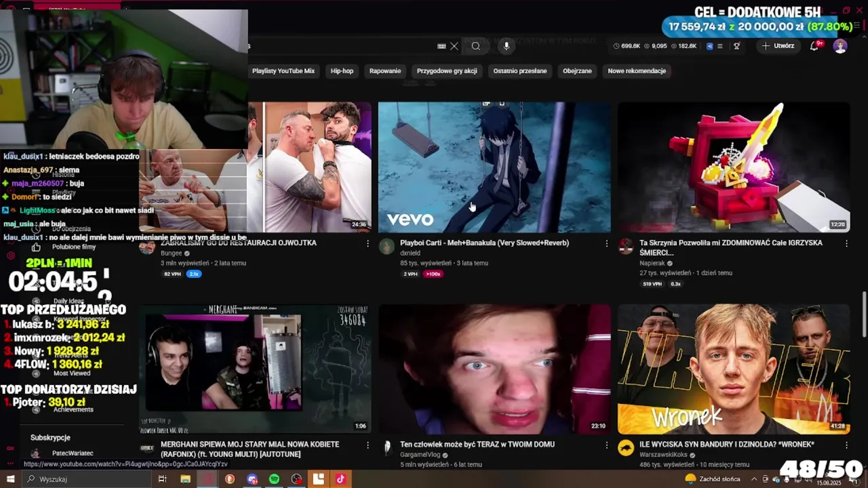Click the 519 VPH badge under Napierak
The image size is (868, 488).
click(x=652, y=284)
